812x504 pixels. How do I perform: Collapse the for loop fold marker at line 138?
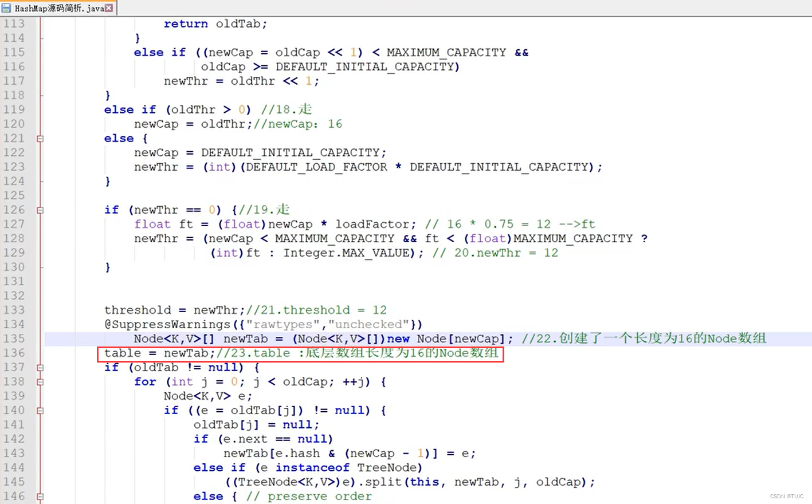[40, 382]
